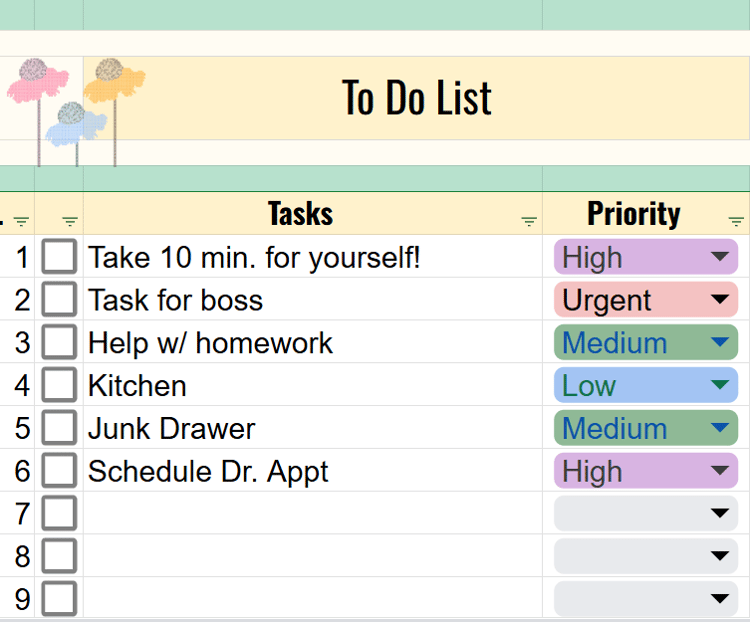
Task: Open the Urgent priority dropdown
Action: coord(720,300)
